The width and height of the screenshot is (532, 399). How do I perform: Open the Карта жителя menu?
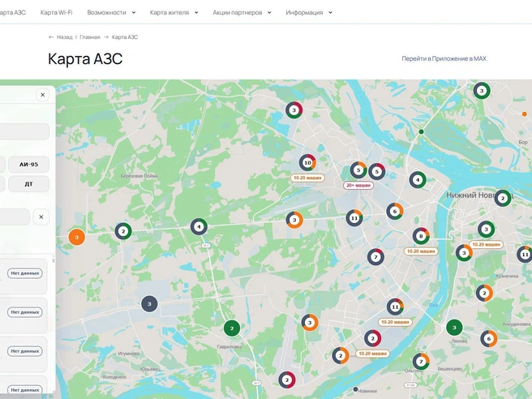[x=169, y=12]
